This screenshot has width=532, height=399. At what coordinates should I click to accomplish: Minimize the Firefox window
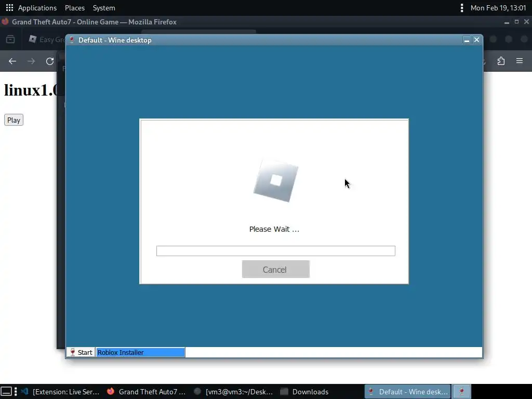507,22
